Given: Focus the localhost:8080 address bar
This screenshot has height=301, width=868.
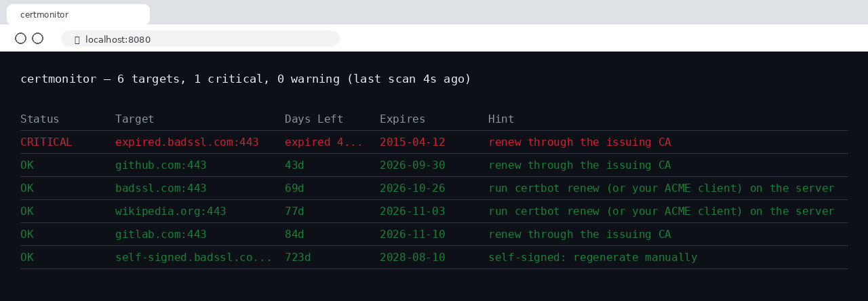Looking at the screenshot, I should pyautogui.click(x=200, y=39).
